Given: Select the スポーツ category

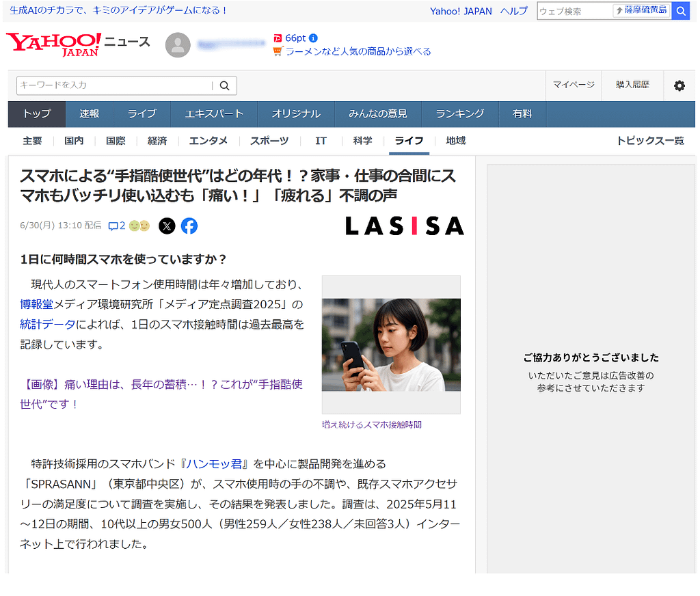Looking at the screenshot, I should [269, 141].
